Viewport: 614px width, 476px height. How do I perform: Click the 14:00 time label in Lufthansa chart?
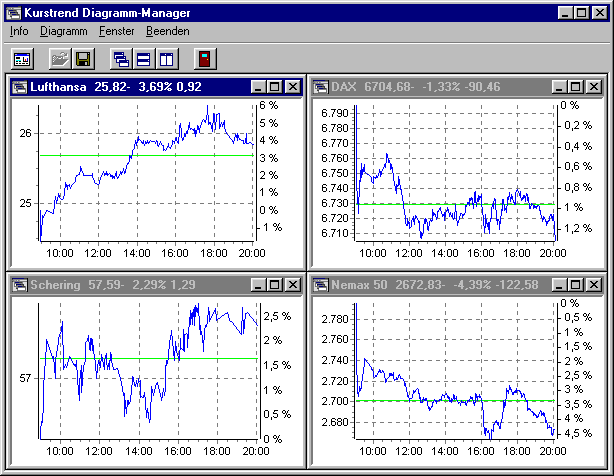137,253
